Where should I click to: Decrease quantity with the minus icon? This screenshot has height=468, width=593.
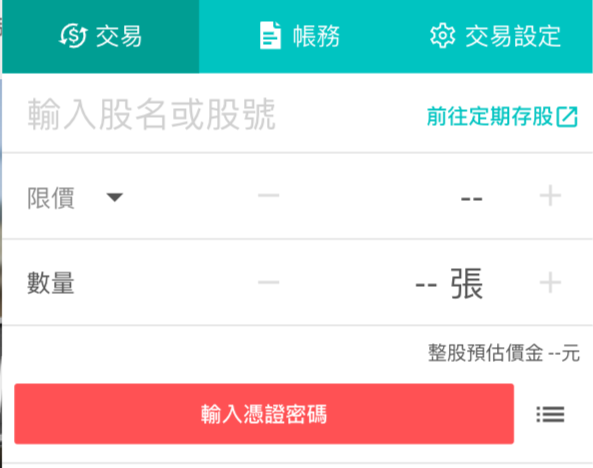(x=269, y=282)
